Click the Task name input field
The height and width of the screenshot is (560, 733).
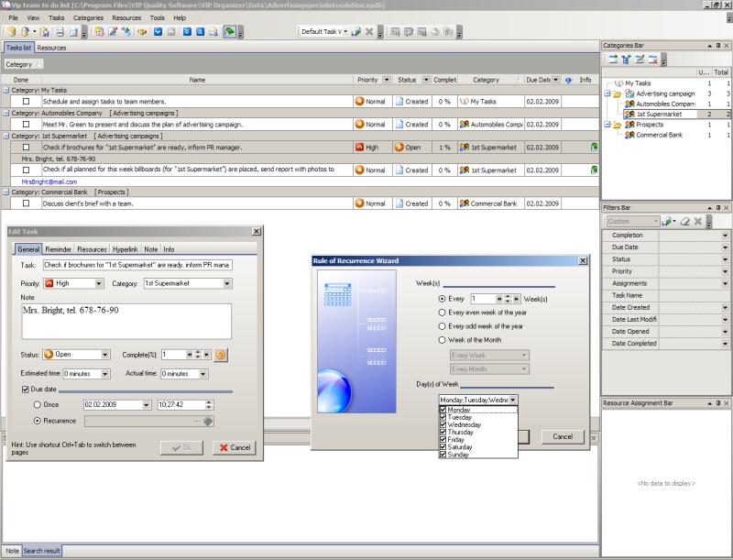137,265
